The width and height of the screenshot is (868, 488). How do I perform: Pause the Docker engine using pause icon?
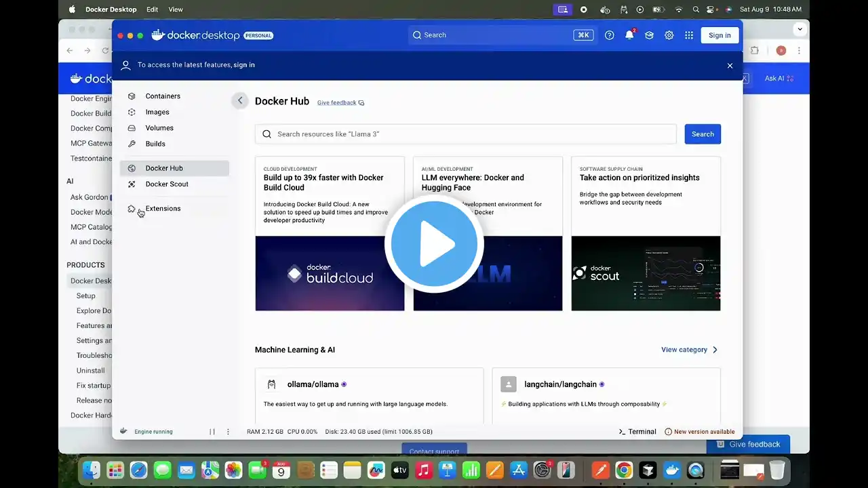[x=212, y=432]
